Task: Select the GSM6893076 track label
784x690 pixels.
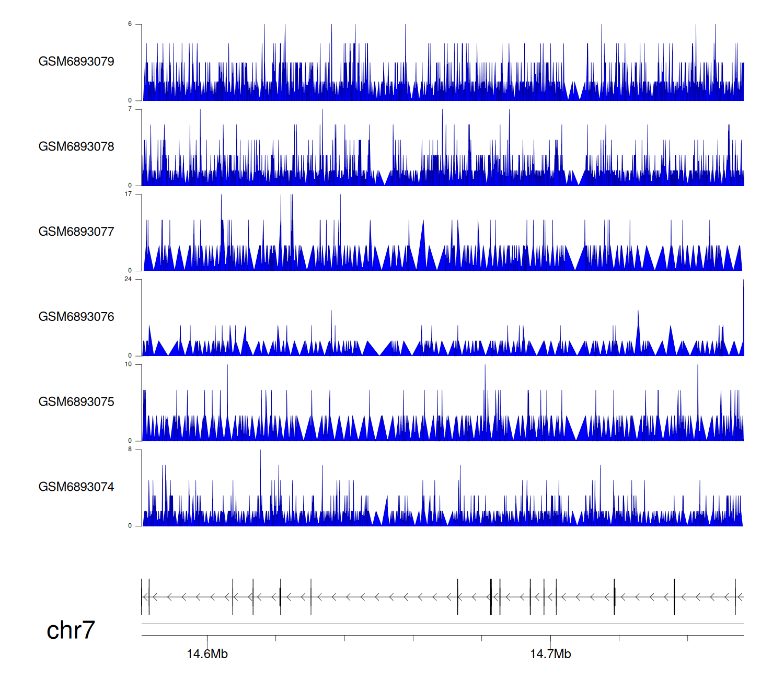Action: (x=76, y=317)
